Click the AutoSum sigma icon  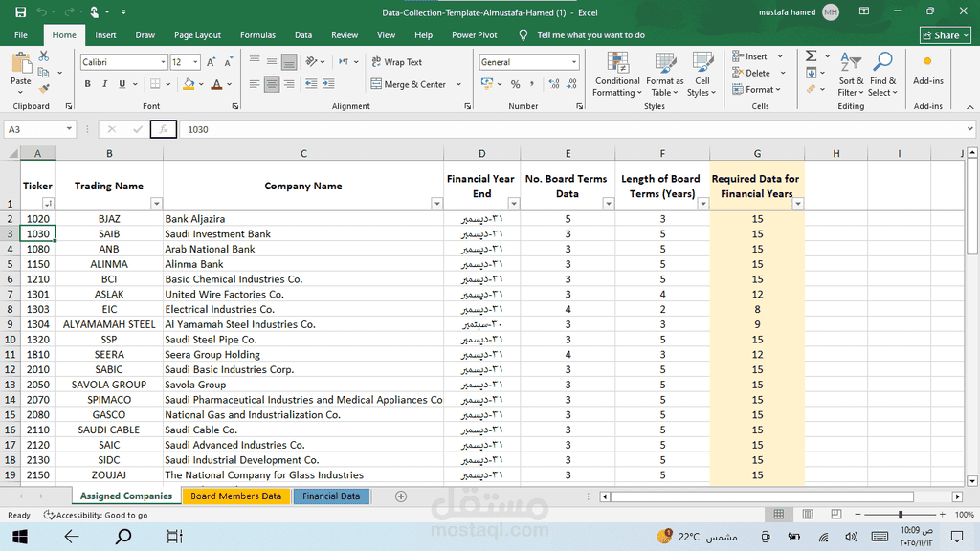pos(812,56)
